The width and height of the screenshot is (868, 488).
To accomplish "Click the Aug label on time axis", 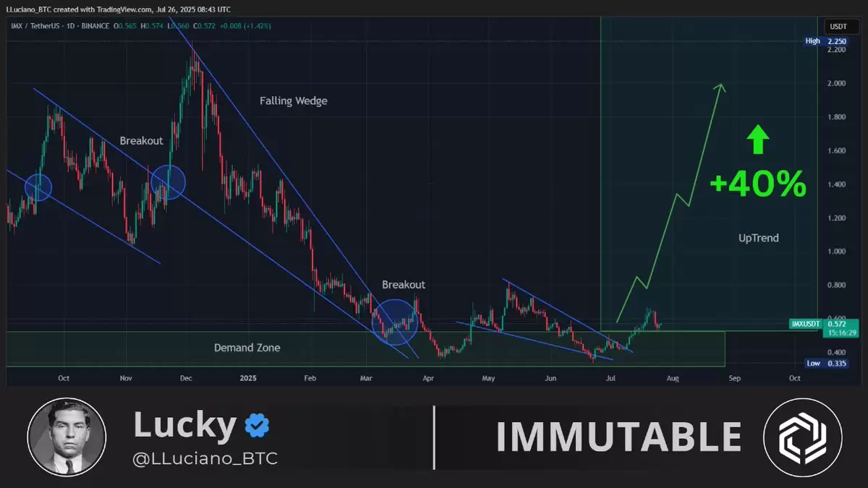I will point(673,378).
